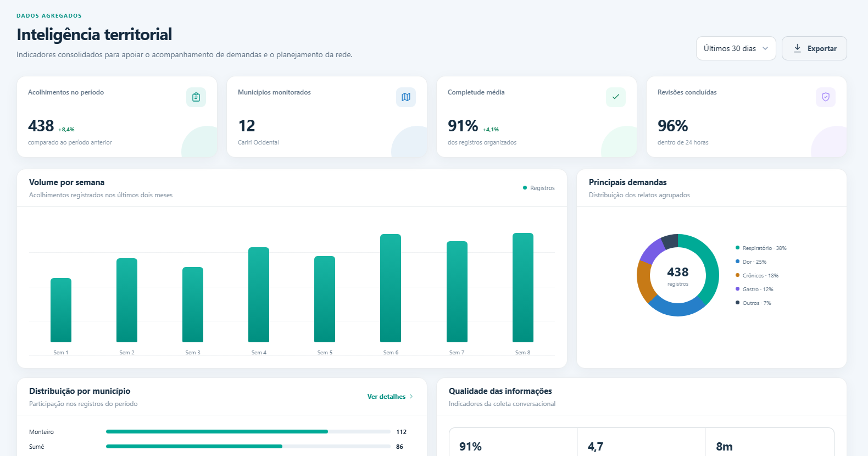Image resolution: width=868 pixels, height=456 pixels.
Task: Click the 8m quality indicator
Action: pos(724,447)
